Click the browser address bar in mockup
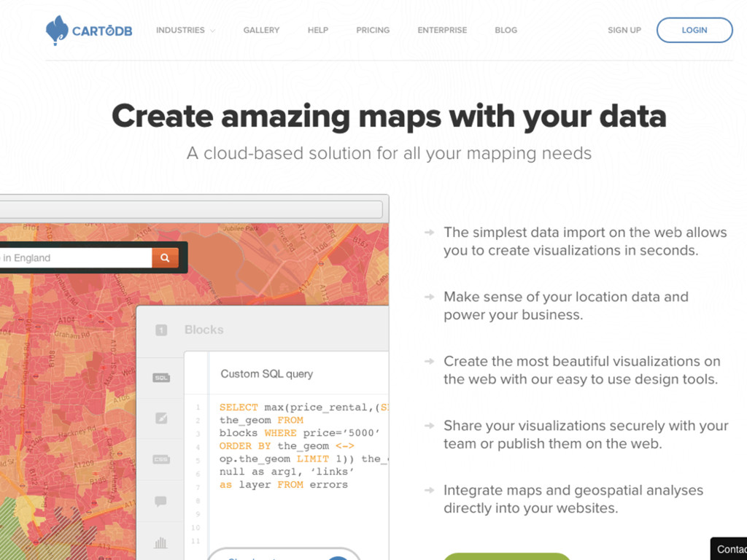747x560 pixels. pos(190,209)
